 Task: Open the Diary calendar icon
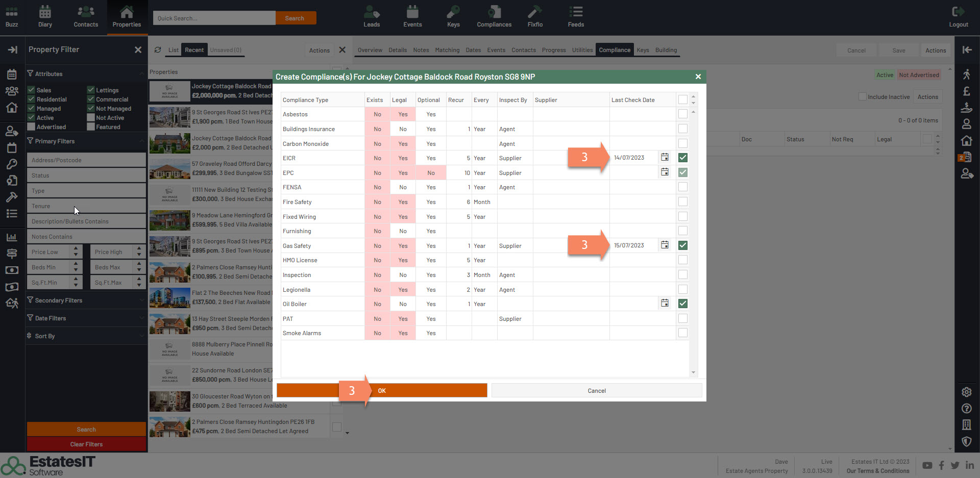[x=45, y=12]
